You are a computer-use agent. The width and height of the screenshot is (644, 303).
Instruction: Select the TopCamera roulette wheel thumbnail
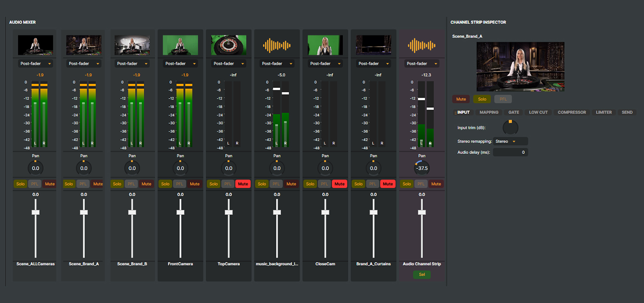228,45
